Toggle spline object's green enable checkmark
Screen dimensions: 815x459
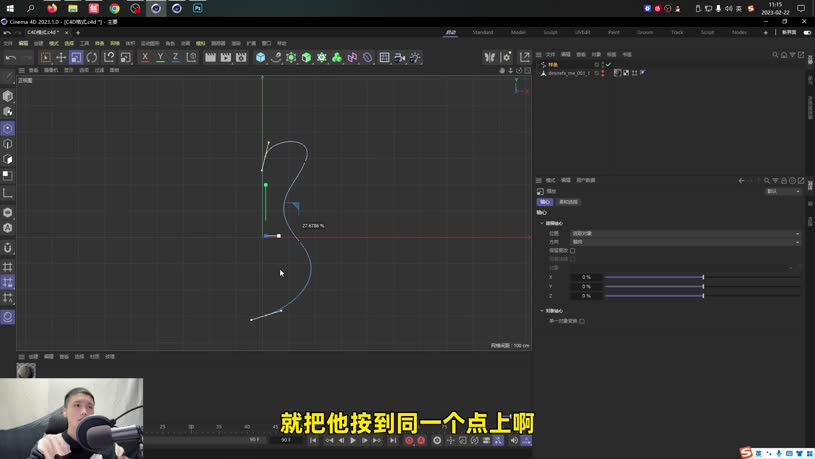(609, 64)
